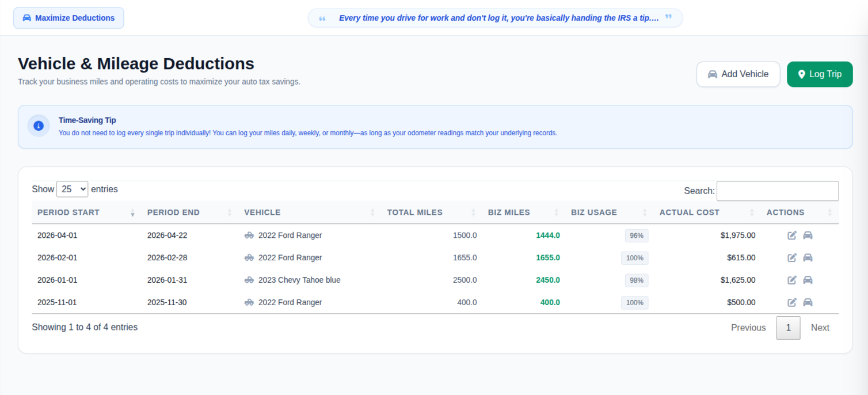The image size is (868, 395).
Task: Click the 100% badge in the 2026-02-01 row
Action: [635, 258]
